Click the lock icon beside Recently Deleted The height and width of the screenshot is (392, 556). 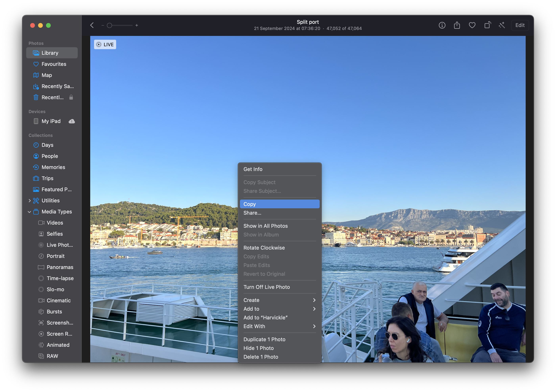71,97
